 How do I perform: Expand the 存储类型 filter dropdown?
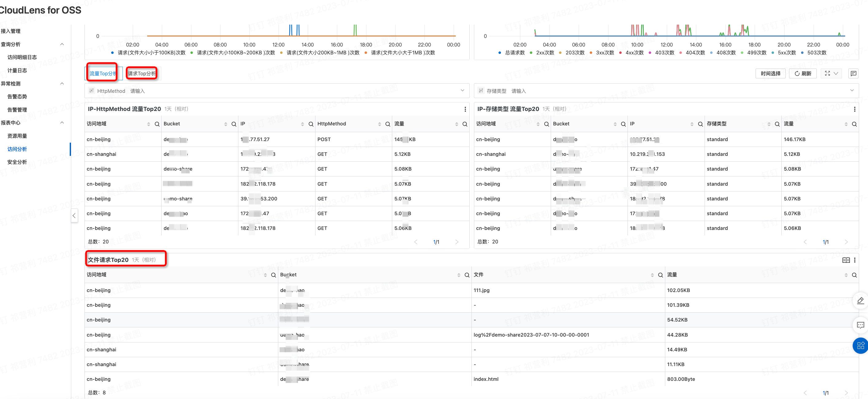pyautogui.click(x=852, y=90)
